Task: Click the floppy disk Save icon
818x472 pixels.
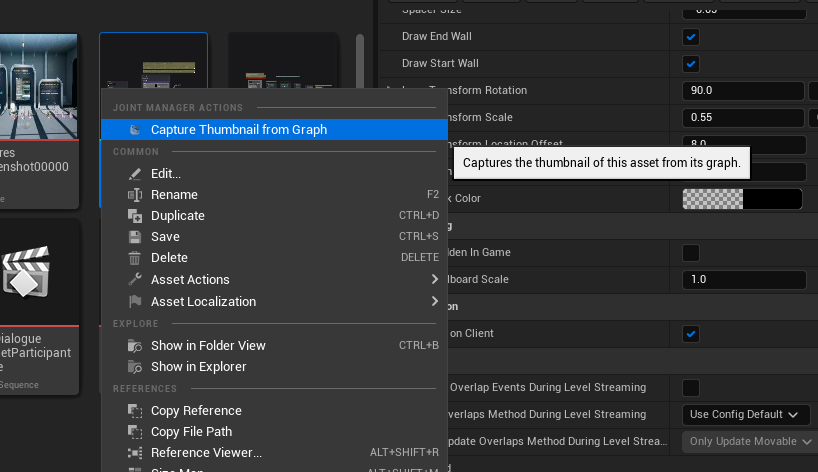Action: pos(134,237)
